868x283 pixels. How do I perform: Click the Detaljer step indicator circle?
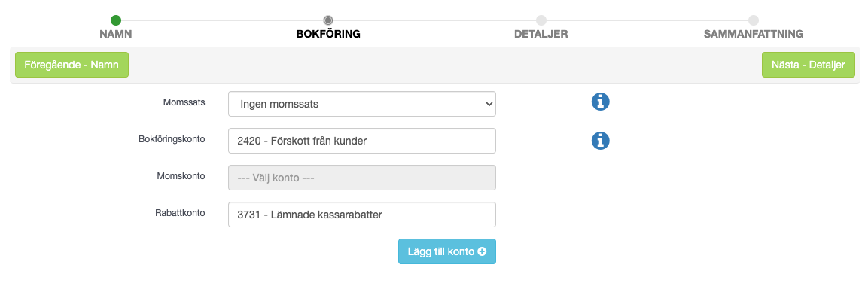click(x=541, y=20)
